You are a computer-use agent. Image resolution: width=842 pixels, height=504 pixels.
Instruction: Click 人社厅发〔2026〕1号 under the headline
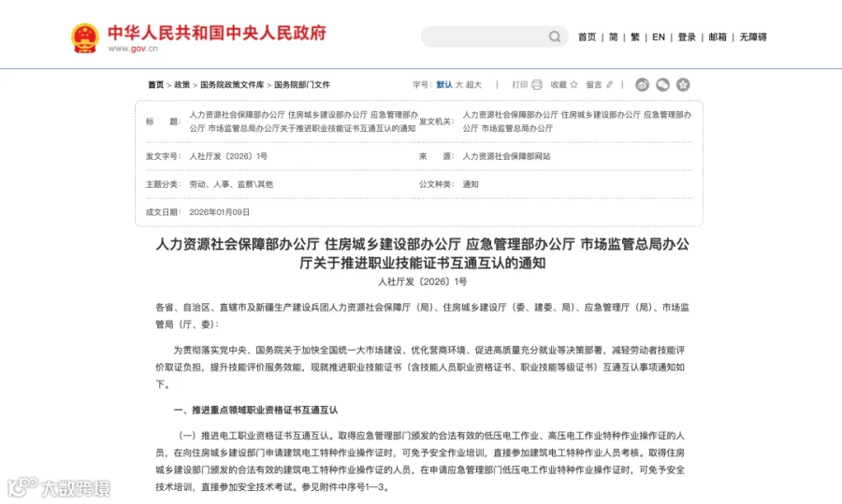coord(423,281)
